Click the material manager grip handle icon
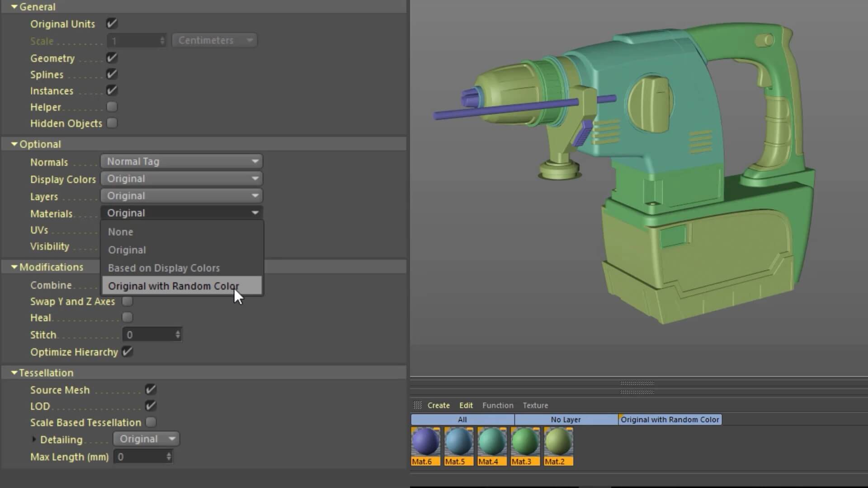Viewport: 868px width, 488px height. point(417,405)
